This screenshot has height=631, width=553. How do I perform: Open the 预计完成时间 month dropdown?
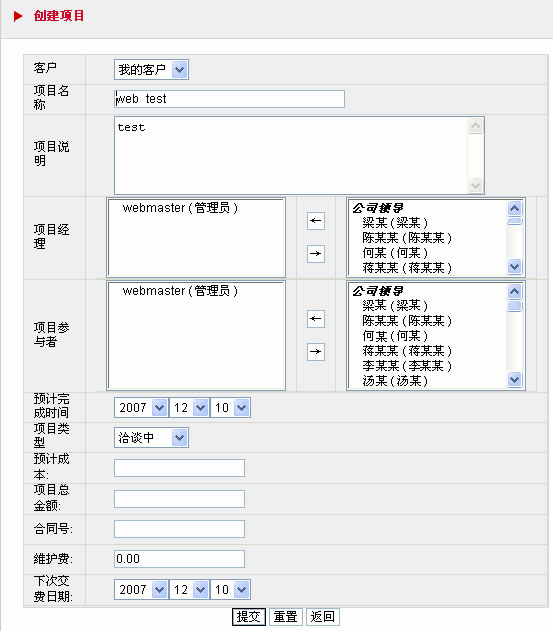click(189, 408)
